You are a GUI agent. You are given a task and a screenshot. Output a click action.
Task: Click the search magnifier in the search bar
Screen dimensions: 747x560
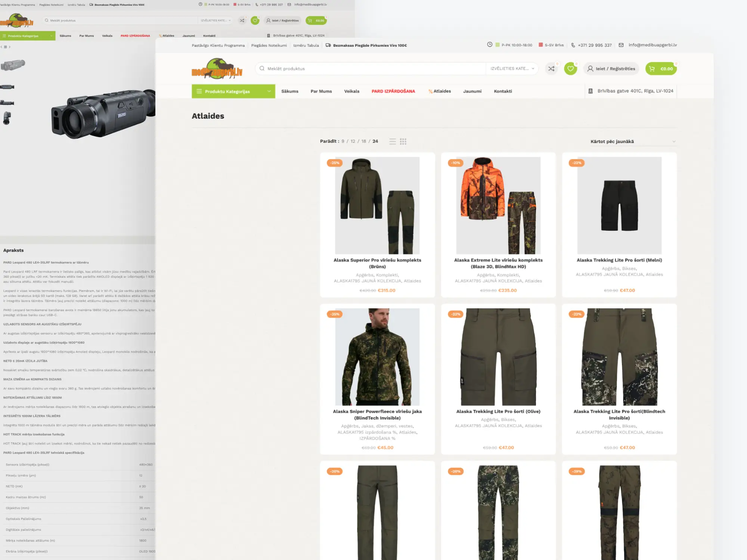tap(261, 69)
